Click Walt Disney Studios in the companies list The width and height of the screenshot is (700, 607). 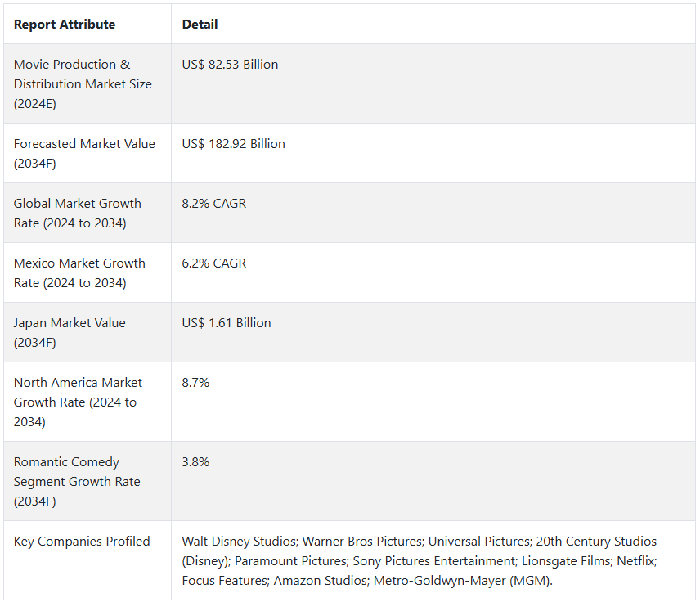point(238,542)
